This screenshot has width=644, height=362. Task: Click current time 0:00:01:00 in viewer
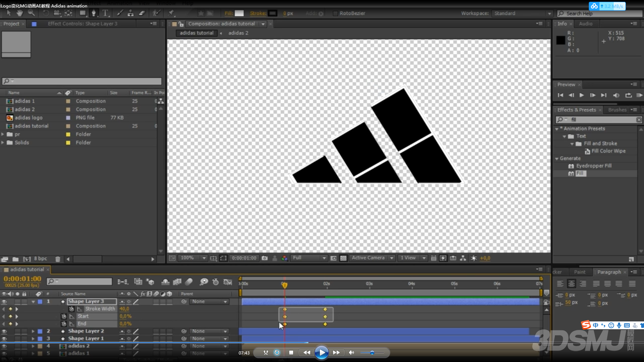click(x=244, y=258)
